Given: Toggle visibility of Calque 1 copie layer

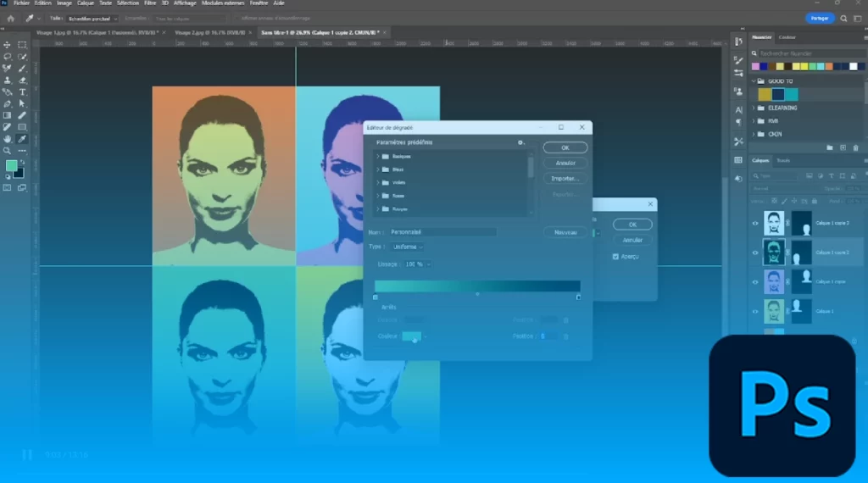Looking at the screenshot, I should click(x=755, y=282).
